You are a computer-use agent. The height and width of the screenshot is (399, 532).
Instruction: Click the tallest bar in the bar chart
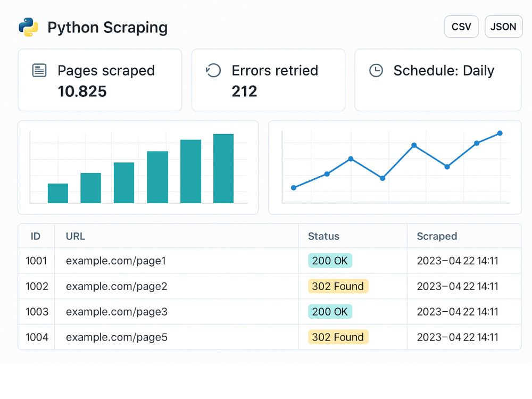(x=223, y=168)
